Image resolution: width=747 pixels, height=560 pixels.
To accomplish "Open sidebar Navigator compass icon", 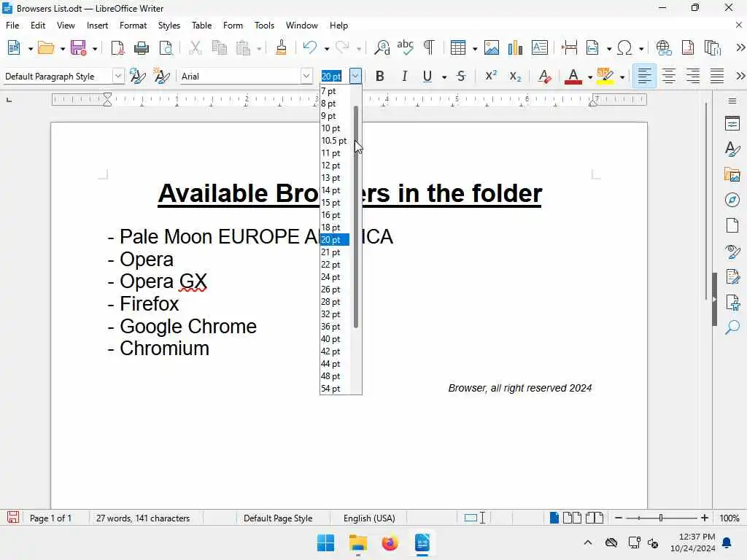I will pos(732,200).
